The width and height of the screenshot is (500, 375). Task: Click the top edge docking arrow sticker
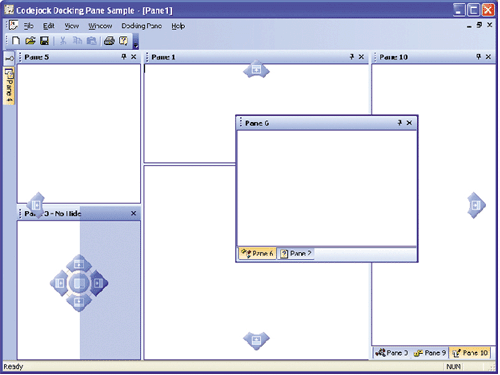click(x=256, y=69)
